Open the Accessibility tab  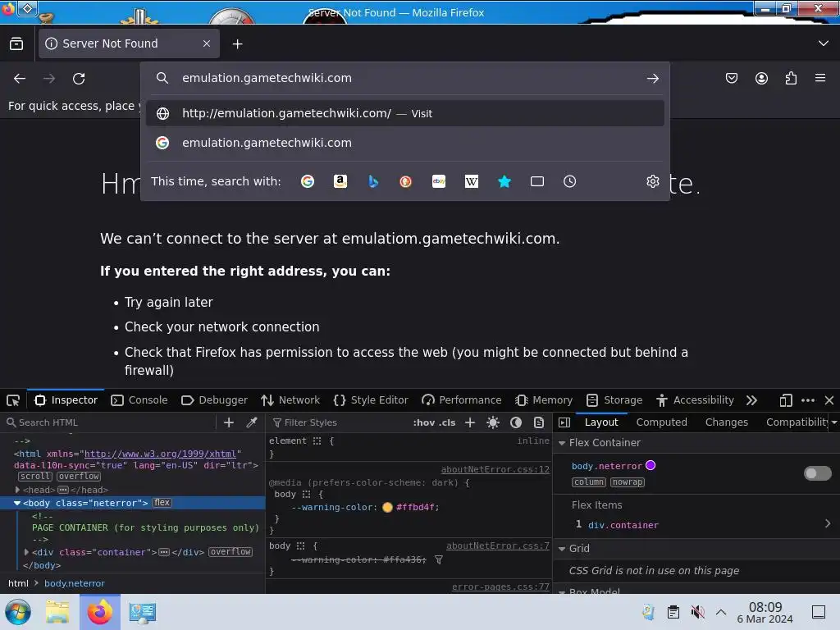pos(695,400)
